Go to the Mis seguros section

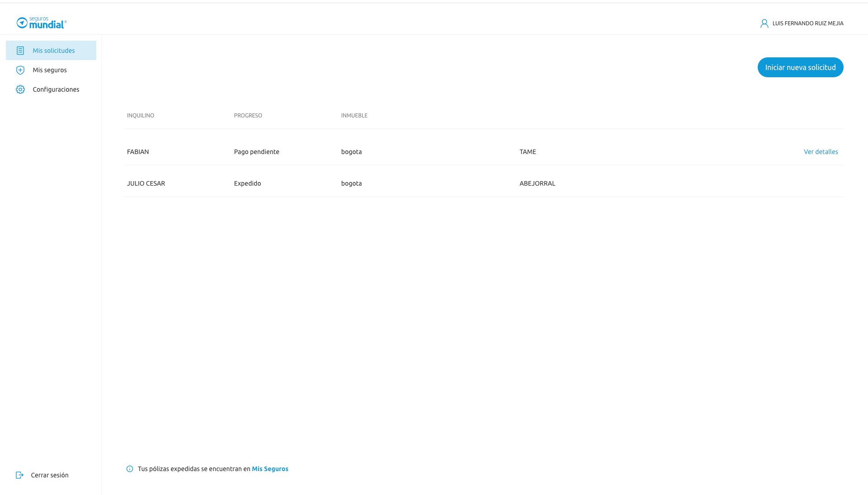tap(50, 70)
